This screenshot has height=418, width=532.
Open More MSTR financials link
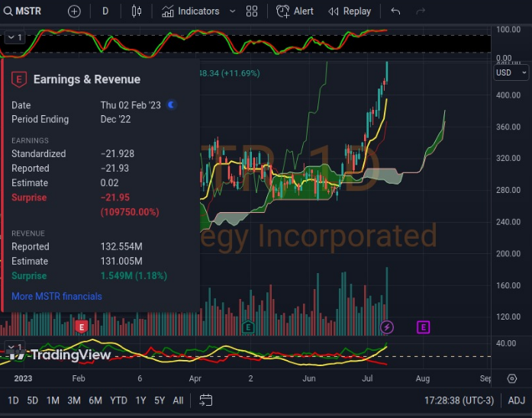(56, 296)
